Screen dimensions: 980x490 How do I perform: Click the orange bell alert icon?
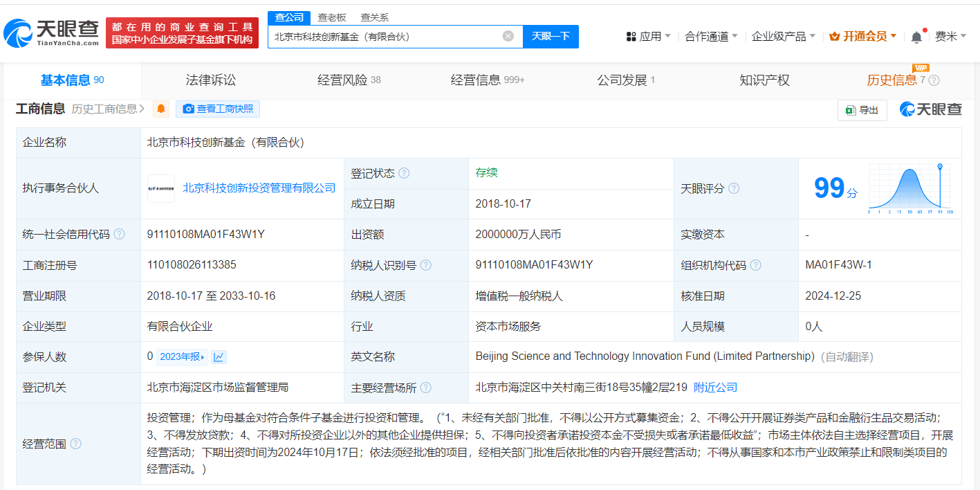pos(161,109)
